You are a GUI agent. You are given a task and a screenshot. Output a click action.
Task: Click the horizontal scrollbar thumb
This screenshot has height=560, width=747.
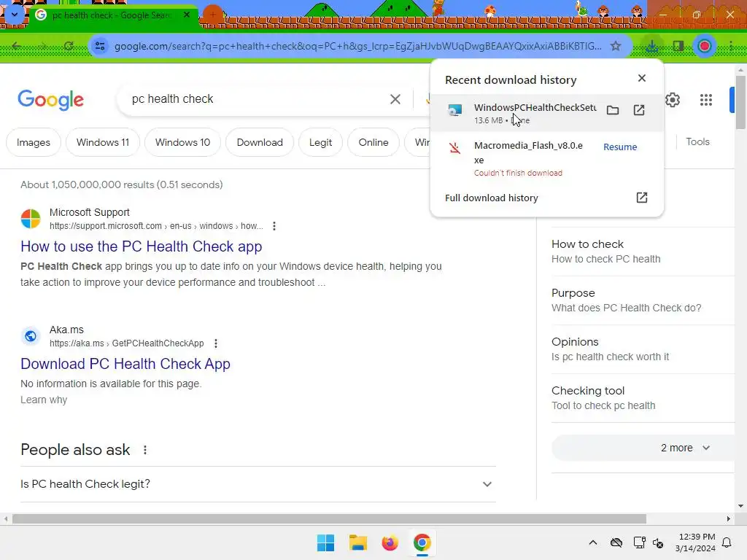pyautogui.click(x=329, y=518)
